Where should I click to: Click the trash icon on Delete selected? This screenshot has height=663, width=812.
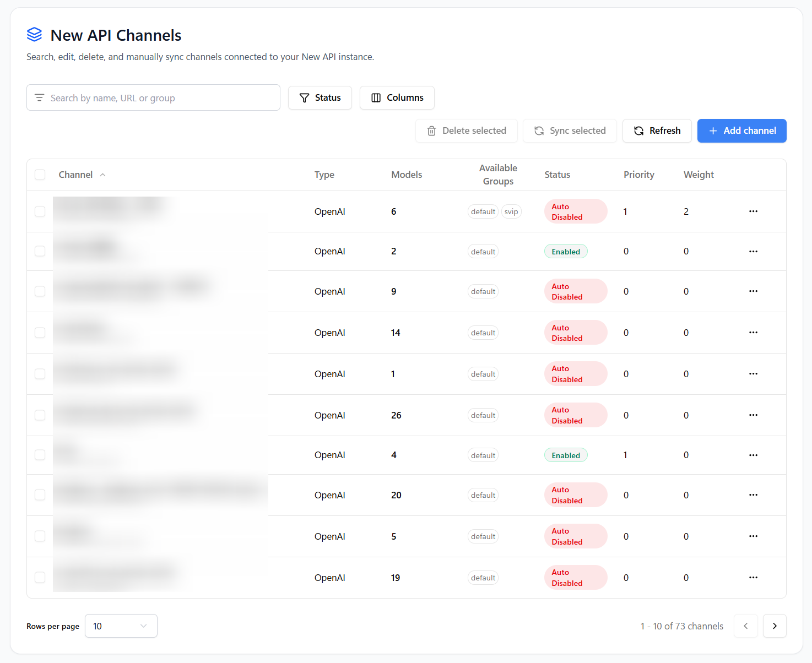pyautogui.click(x=432, y=131)
